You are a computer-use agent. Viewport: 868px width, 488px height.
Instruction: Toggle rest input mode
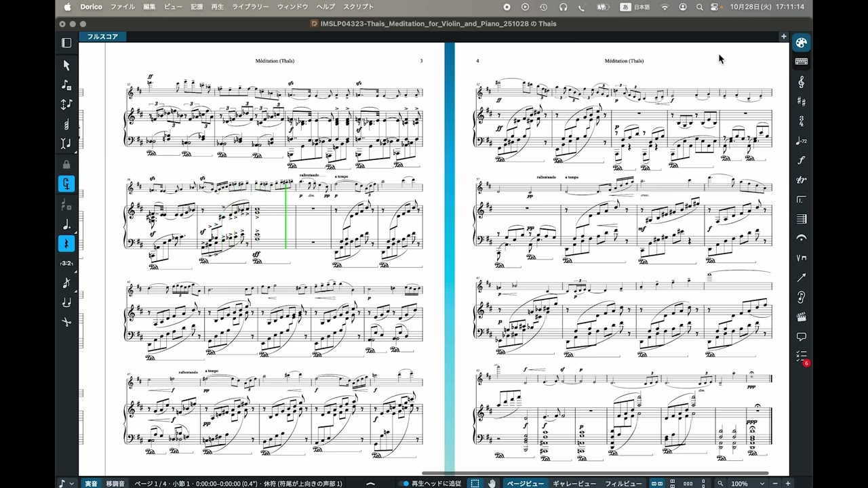click(66, 243)
